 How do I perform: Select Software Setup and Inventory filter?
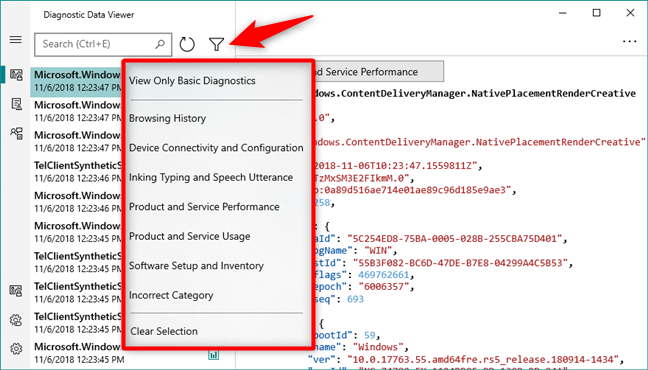point(196,266)
